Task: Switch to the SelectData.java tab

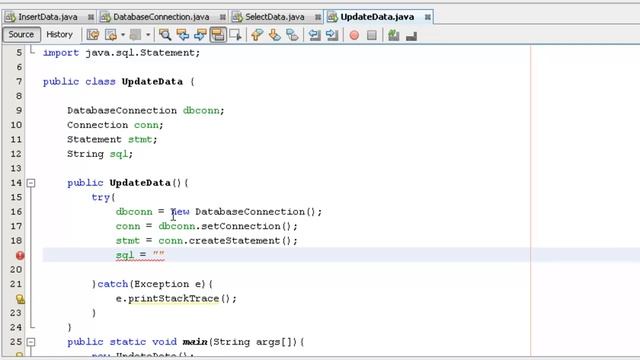Action: [x=274, y=17]
